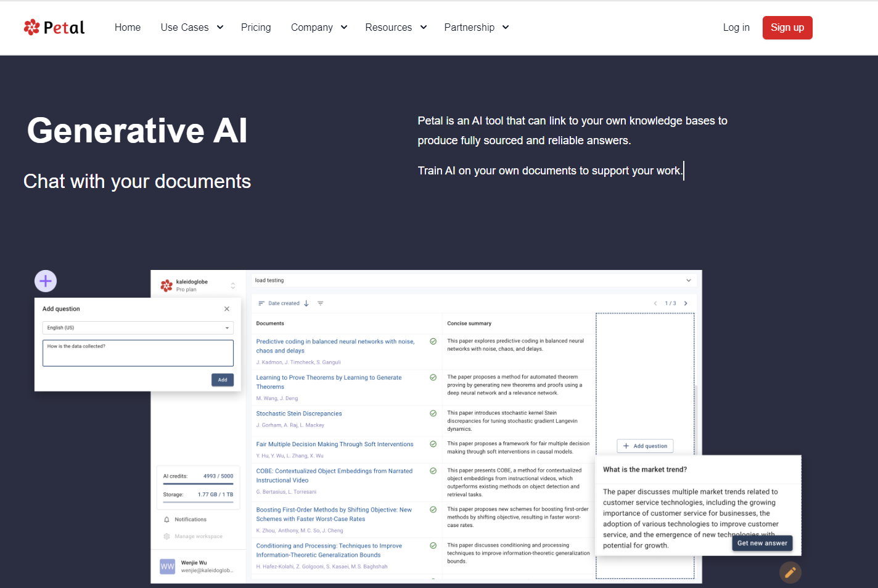
Task: Click the Petal flower logo
Action: 33,27
